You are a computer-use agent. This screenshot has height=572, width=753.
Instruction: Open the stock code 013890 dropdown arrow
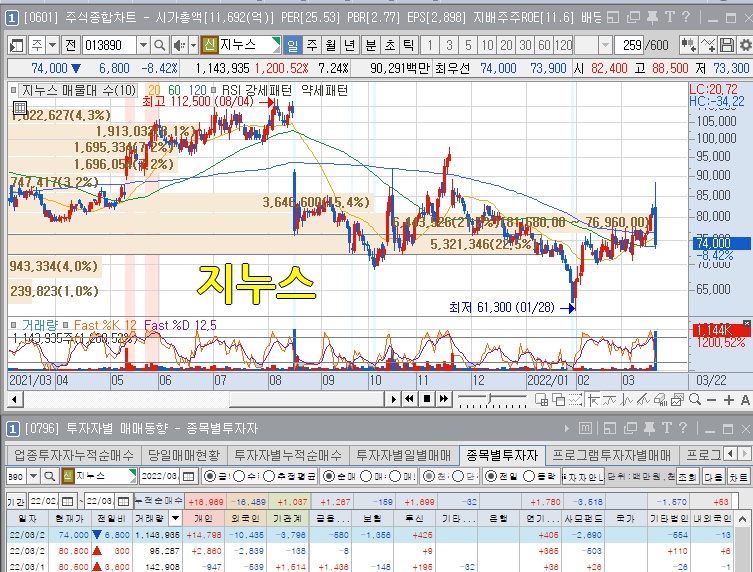pos(143,46)
